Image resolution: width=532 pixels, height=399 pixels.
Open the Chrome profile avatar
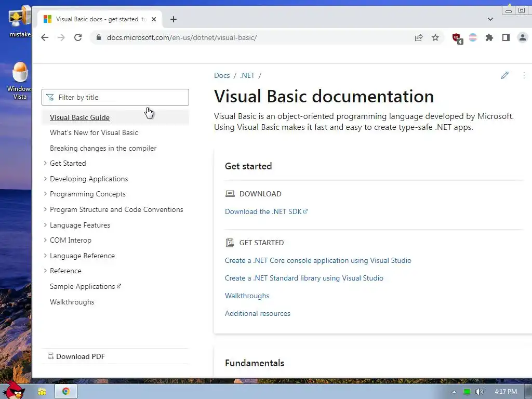[x=523, y=37]
